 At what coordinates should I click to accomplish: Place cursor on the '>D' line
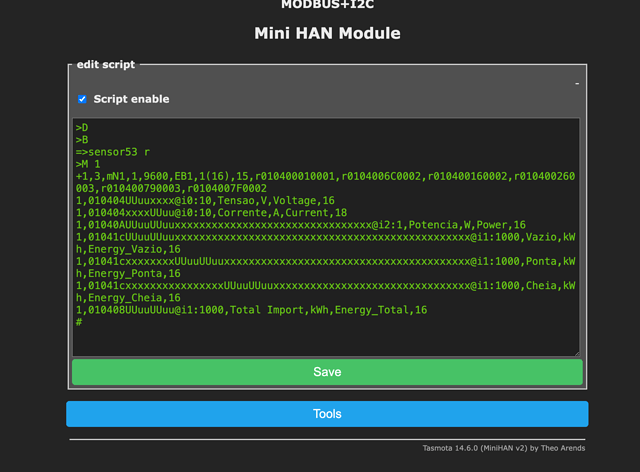click(82, 127)
